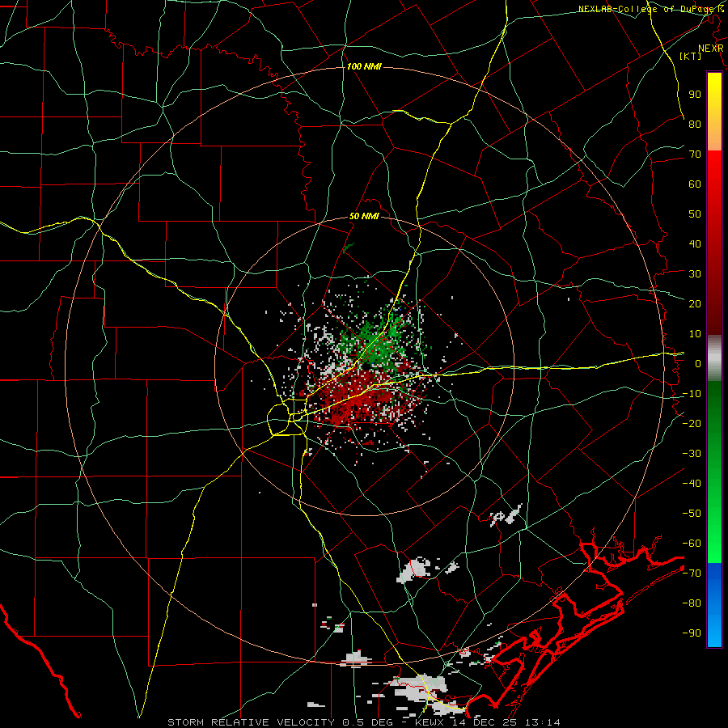
Task: Click the 90 value on the velocity scale
Action: [x=695, y=95]
